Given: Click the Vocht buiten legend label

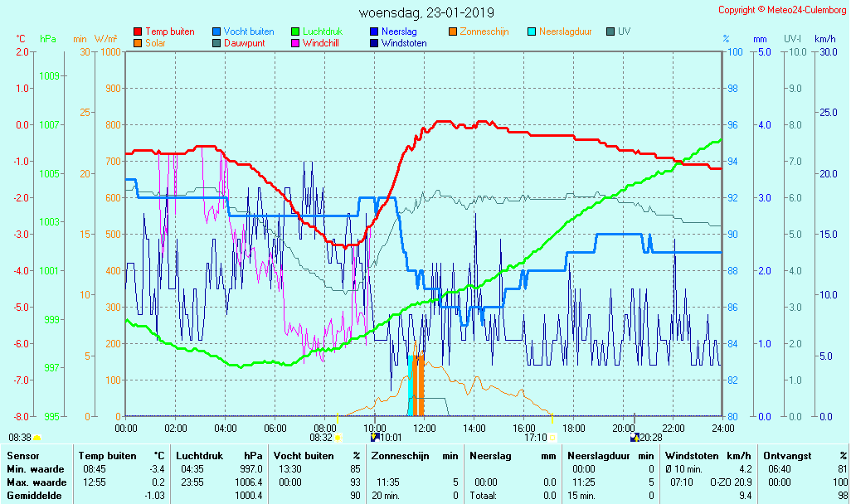Looking at the screenshot, I should click(x=250, y=31).
